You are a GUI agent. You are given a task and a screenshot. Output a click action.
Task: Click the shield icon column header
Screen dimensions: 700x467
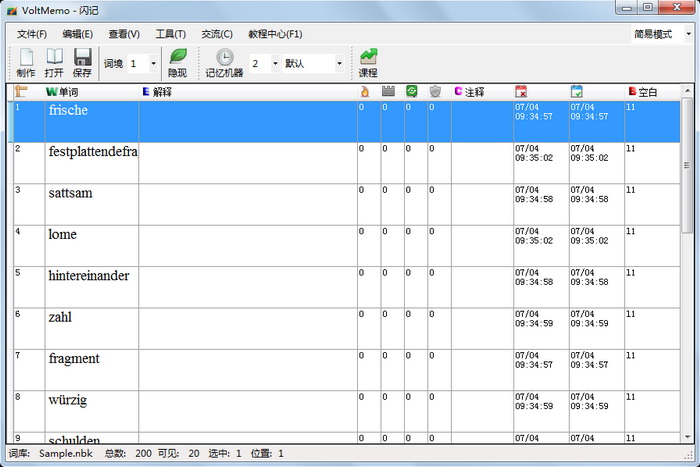(x=435, y=92)
